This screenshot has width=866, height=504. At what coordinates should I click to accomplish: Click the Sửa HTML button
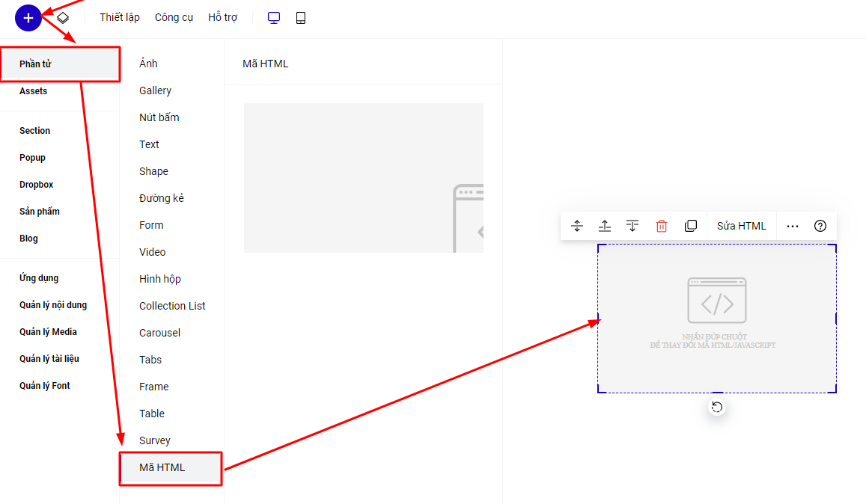coord(741,226)
